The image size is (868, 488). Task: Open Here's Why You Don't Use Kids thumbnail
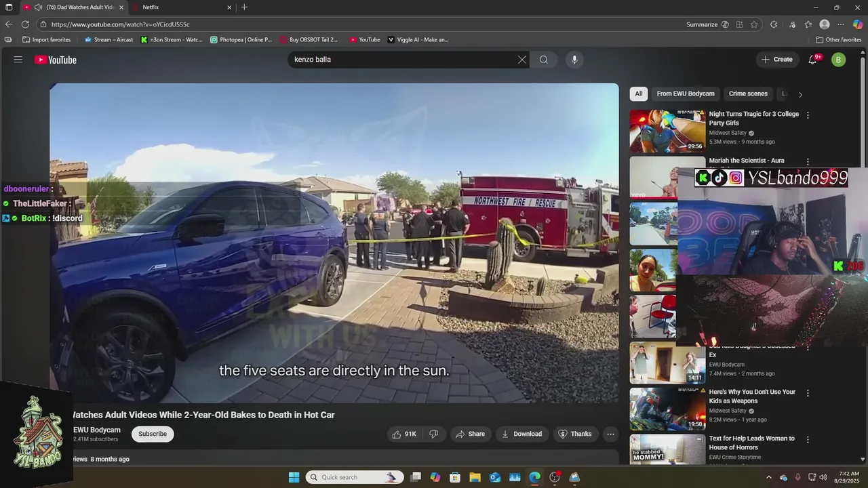pos(667,409)
